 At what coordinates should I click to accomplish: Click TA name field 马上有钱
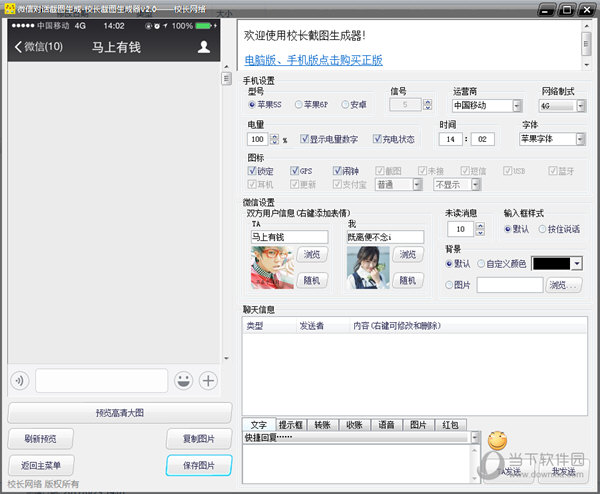(x=289, y=237)
